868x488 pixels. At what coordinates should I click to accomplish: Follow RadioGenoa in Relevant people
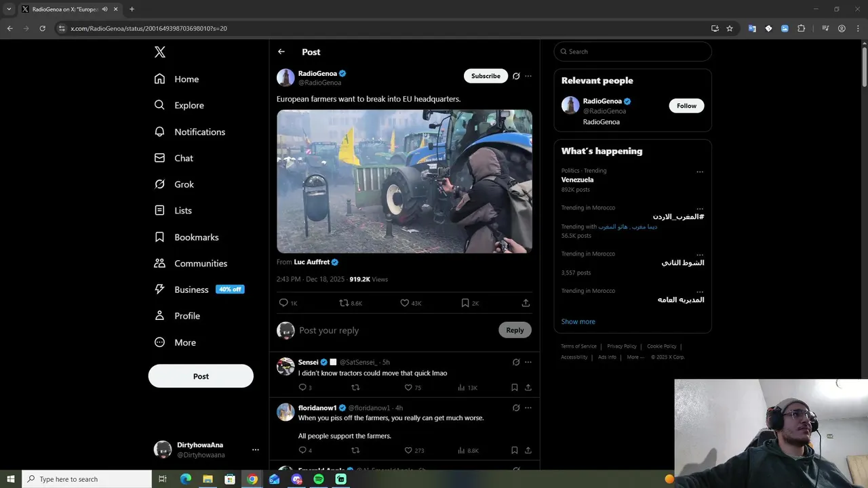(x=686, y=106)
